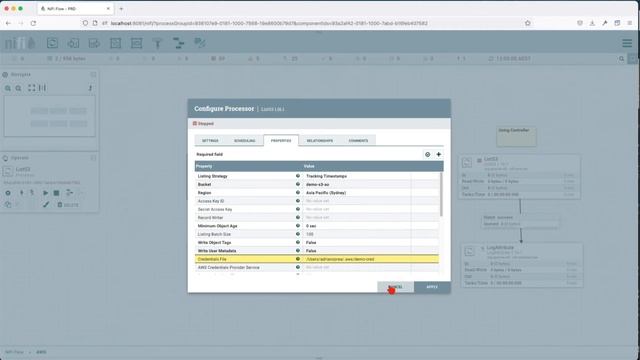Select the Secret Access Key property row
Viewport: 640px width, 360px height.
317,209
